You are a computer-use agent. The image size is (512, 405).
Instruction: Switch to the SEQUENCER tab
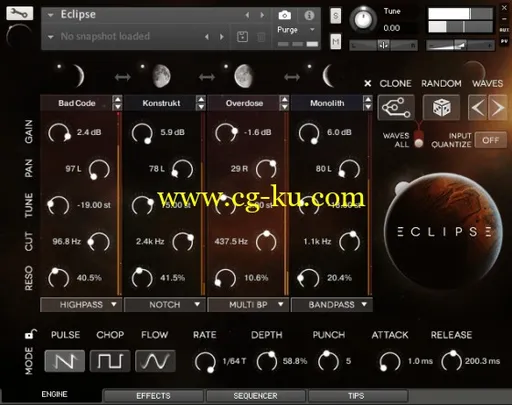255,396
